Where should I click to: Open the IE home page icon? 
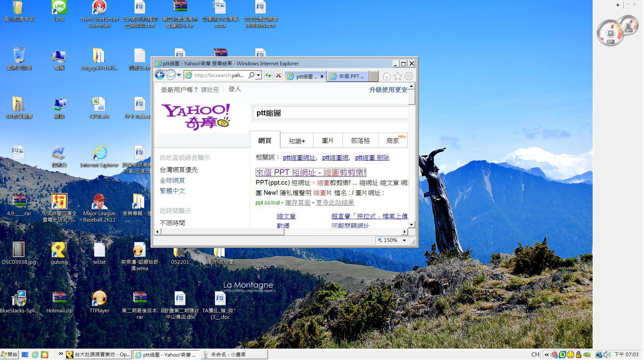pyautogui.click(x=386, y=76)
